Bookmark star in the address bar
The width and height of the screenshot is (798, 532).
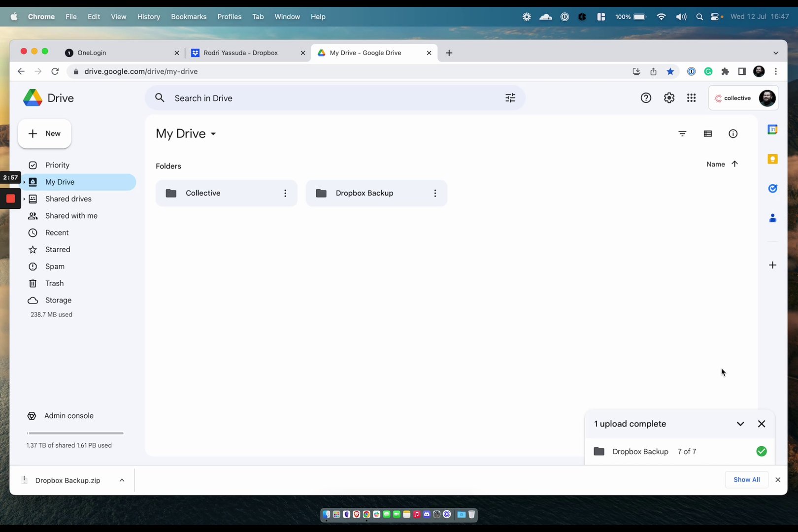670,71
